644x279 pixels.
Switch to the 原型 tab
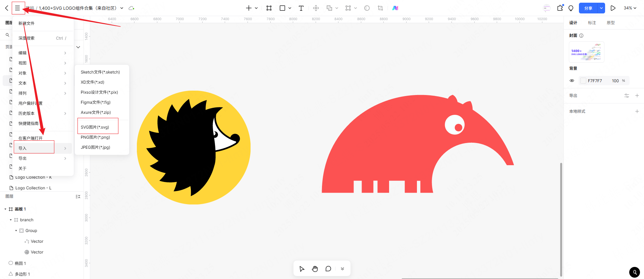point(611,23)
